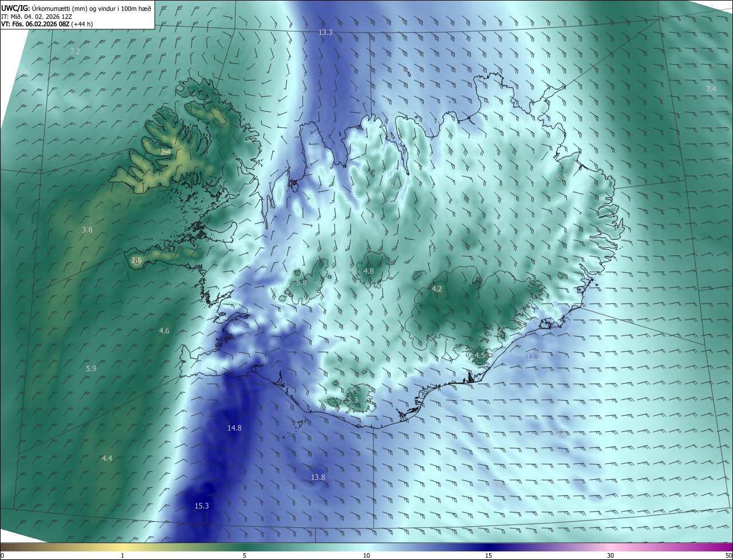This screenshot has height=560, width=733.
Task: Click the 4.8 value label on the glacier
Action: point(369,271)
